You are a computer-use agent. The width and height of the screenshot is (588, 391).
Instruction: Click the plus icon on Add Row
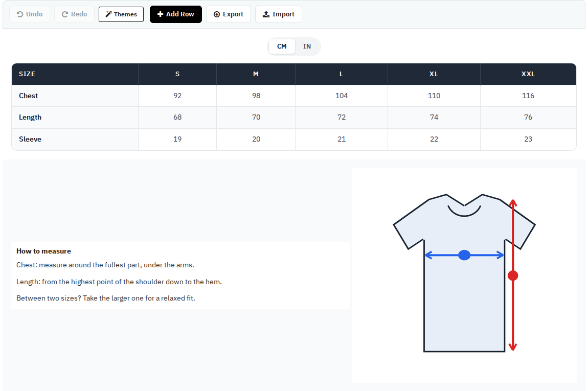[x=160, y=14]
